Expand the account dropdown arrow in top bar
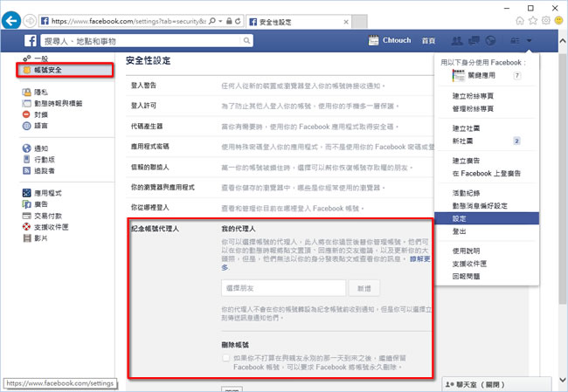Viewport: 568px width, 392px height. pyautogui.click(x=530, y=40)
